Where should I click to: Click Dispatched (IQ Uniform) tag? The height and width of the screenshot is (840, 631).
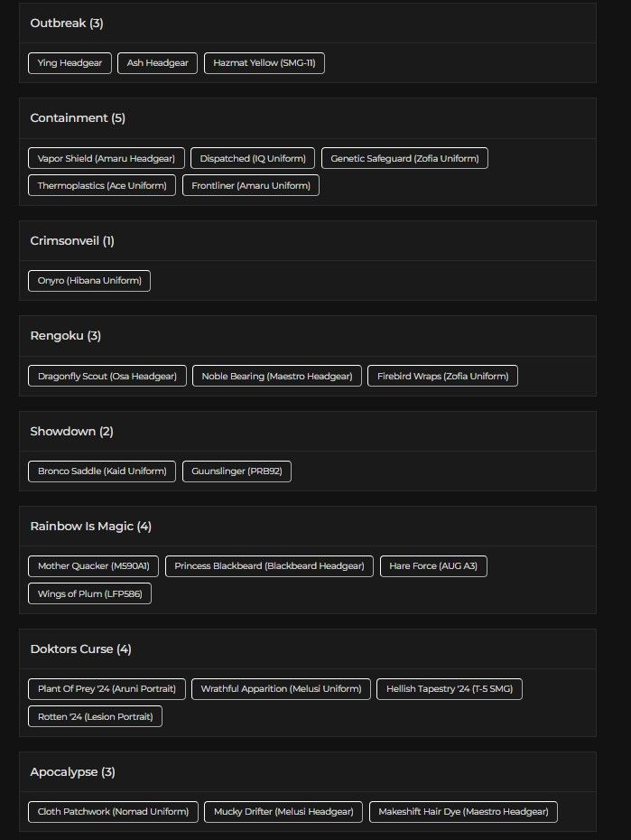(x=253, y=158)
